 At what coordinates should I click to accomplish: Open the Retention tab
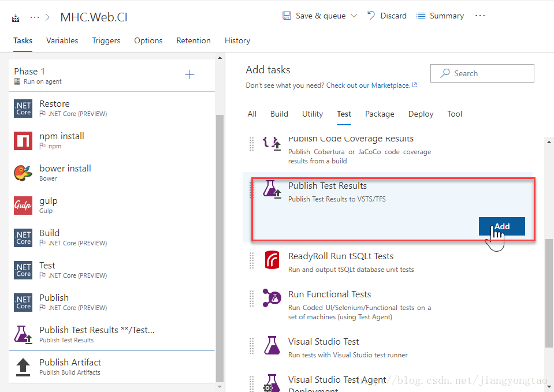pyautogui.click(x=194, y=40)
